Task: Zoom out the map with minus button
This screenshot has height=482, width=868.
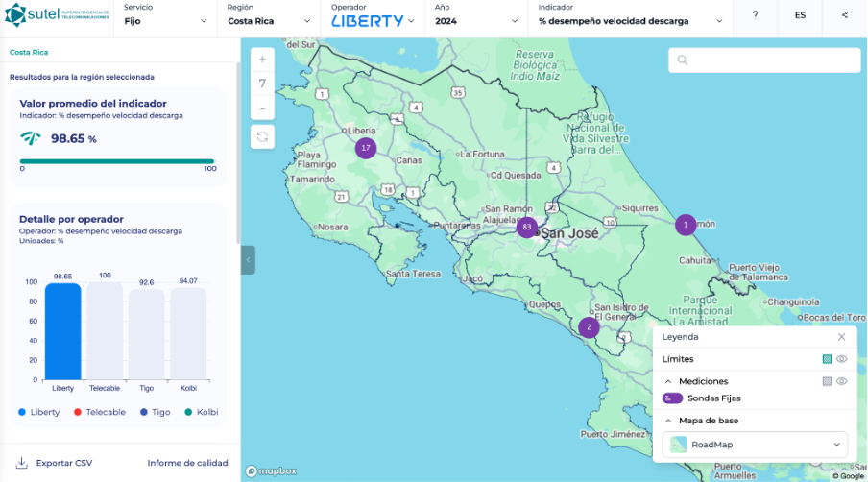Action: [x=262, y=108]
